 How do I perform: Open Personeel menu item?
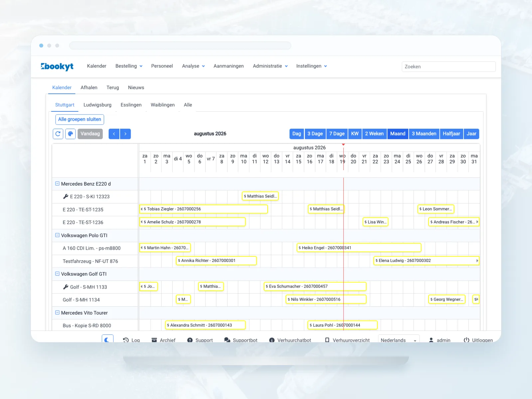click(162, 66)
